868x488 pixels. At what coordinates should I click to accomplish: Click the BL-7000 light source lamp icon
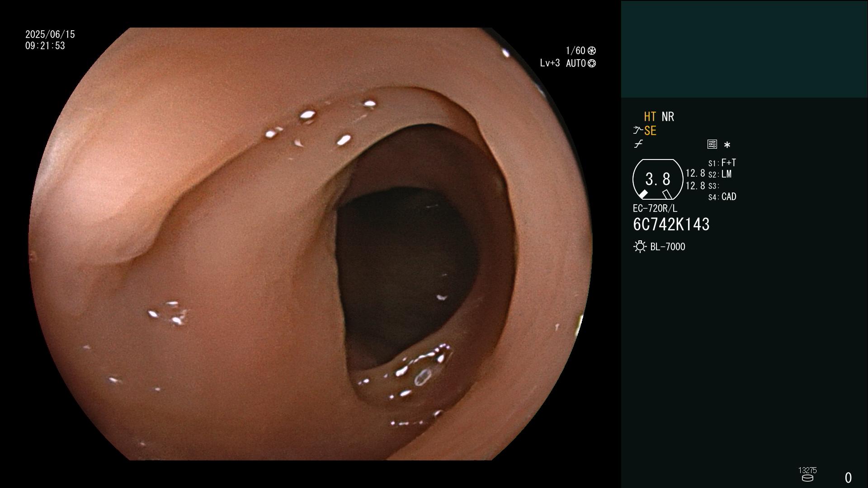640,247
